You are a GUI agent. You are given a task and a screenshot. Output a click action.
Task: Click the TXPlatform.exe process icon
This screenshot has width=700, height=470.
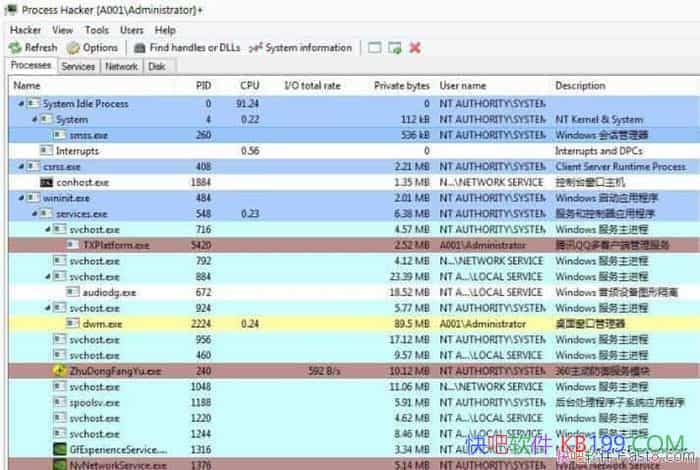(x=73, y=245)
